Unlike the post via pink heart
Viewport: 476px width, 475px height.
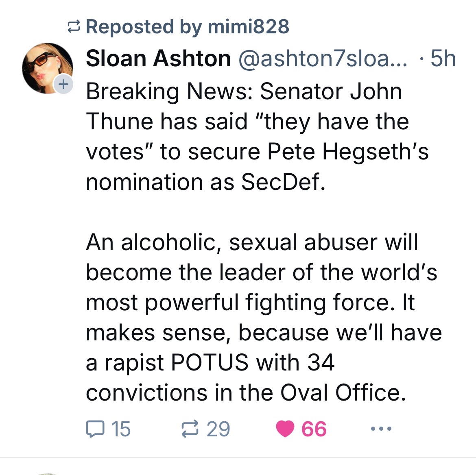click(x=285, y=429)
